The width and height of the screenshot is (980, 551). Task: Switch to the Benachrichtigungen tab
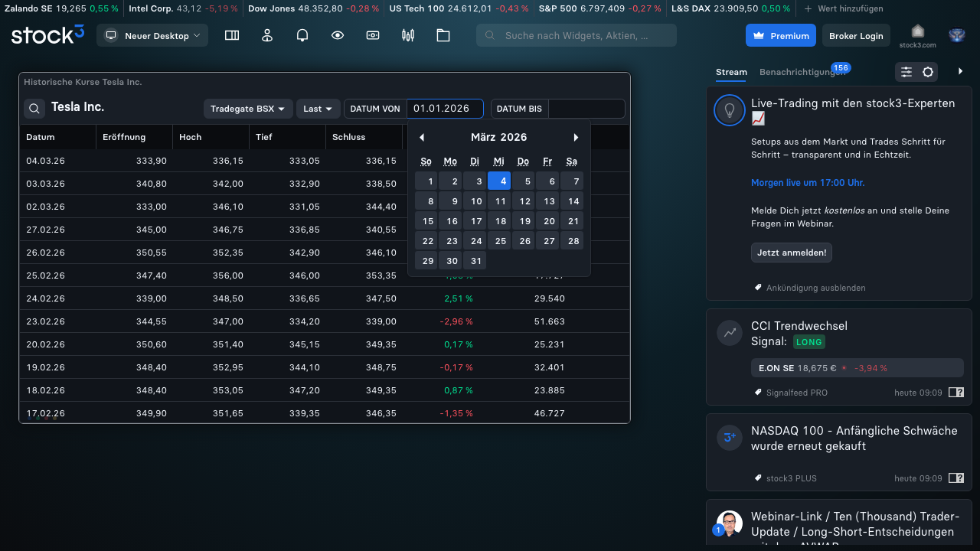point(802,72)
